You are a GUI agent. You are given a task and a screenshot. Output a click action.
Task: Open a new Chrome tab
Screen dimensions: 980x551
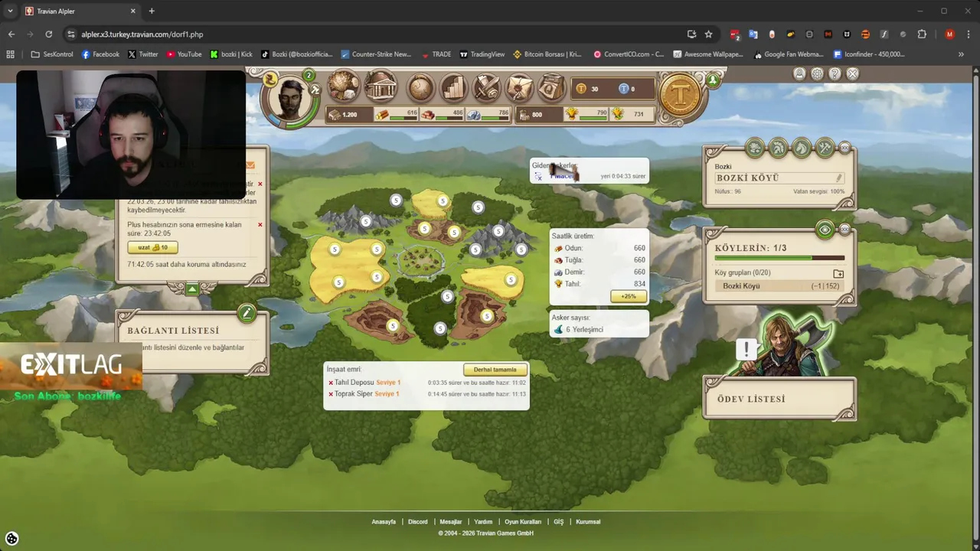click(x=152, y=11)
